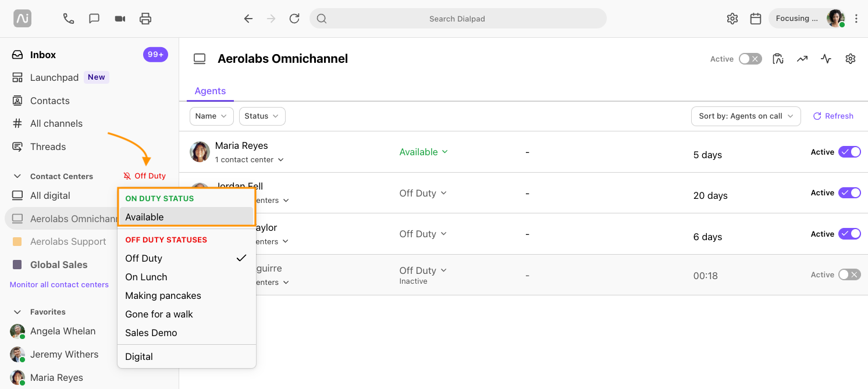
Task: Open the Focusing status selector
Action: (x=798, y=19)
